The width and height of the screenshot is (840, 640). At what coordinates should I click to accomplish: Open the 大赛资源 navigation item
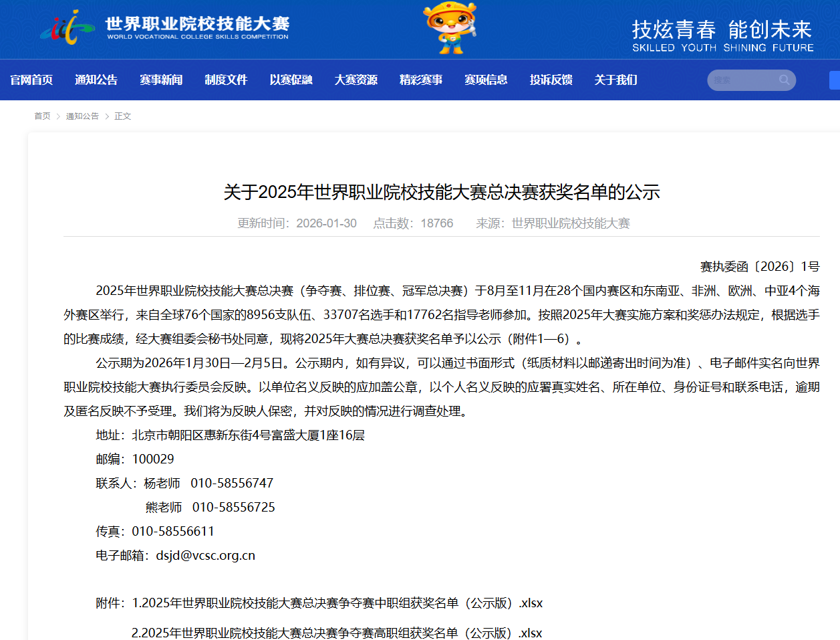click(x=356, y=80)
